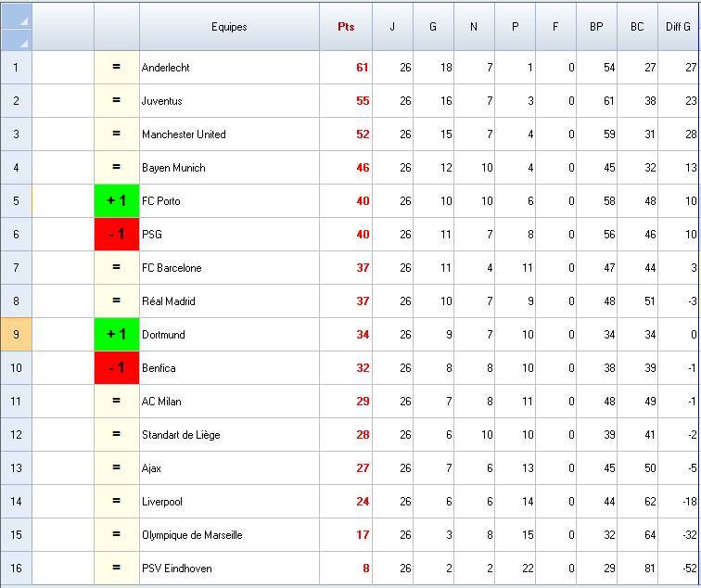Viewport: 701px width, 588px height.
Task: Select row header number 16
Action: click(16, 569)
